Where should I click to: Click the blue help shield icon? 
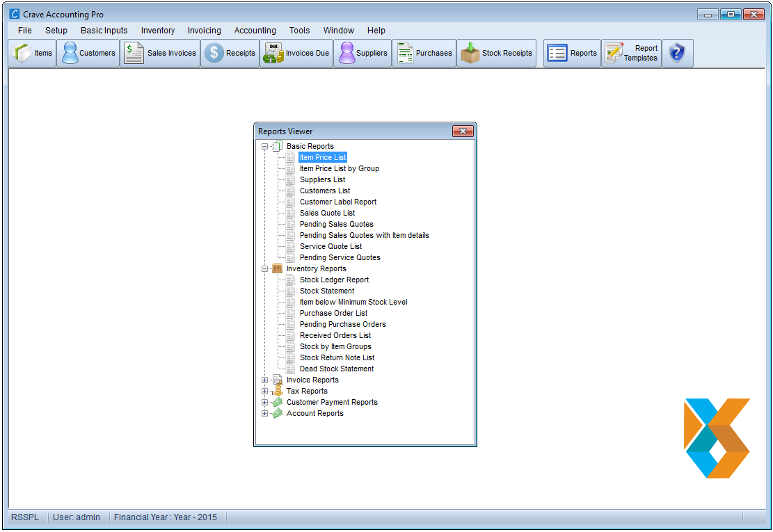coord(678,53)
